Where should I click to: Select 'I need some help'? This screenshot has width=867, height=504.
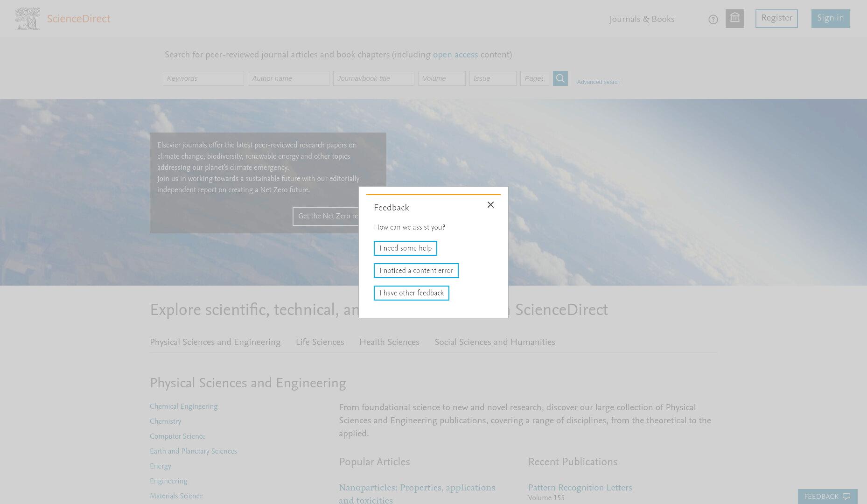coord(406,248)
